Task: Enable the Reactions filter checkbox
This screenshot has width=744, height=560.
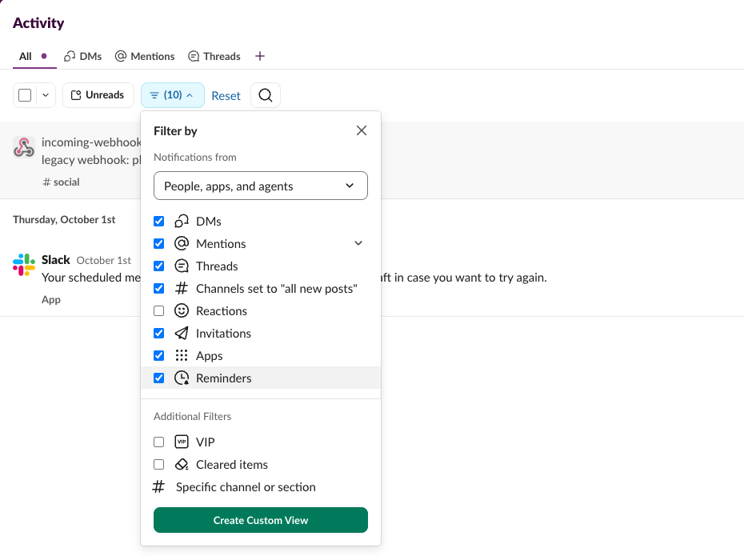Action: click(159, 311)
